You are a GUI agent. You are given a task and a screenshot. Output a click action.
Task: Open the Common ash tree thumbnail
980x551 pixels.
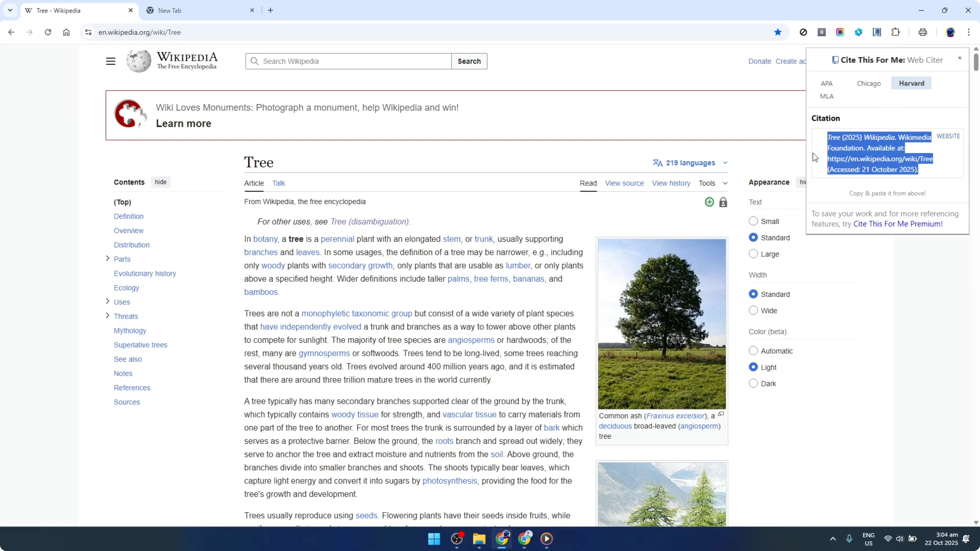coord(661,324)
